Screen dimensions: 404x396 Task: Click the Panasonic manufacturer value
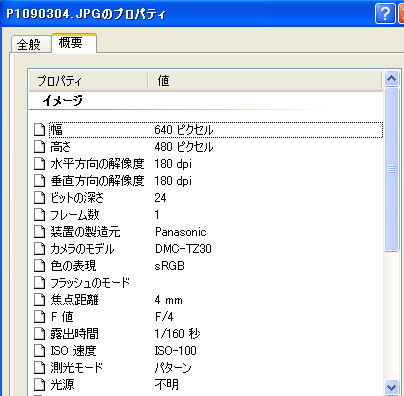[181, 232]
